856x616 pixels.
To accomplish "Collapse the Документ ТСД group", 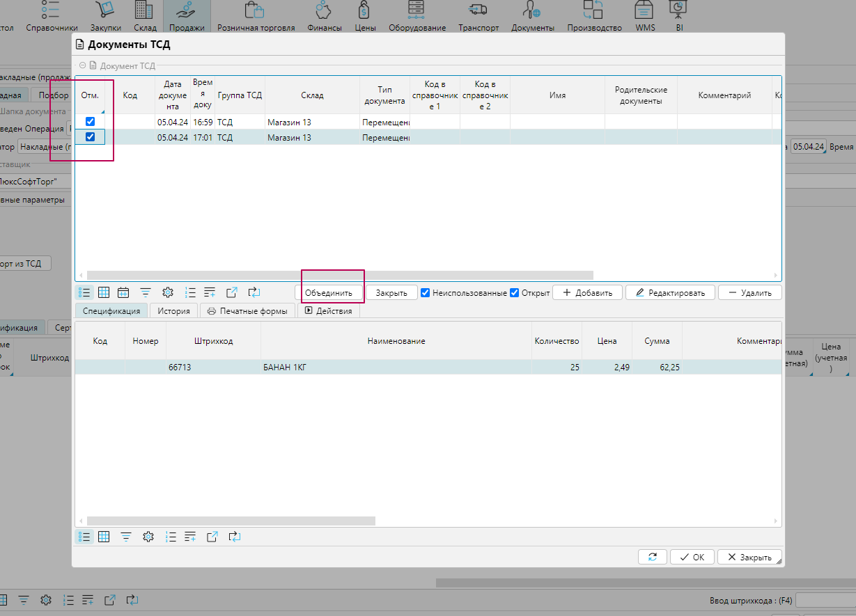I will (x=83, y=65).
